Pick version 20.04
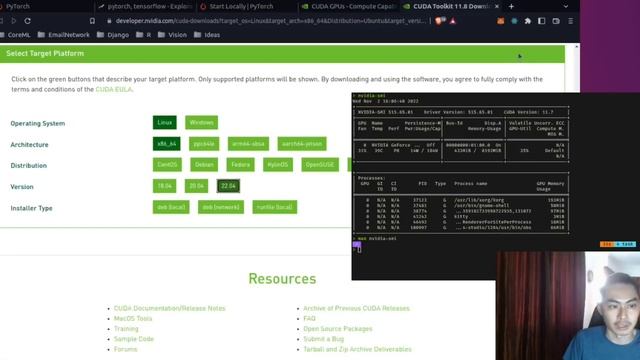The image size is (640, 360). (196, 186)
